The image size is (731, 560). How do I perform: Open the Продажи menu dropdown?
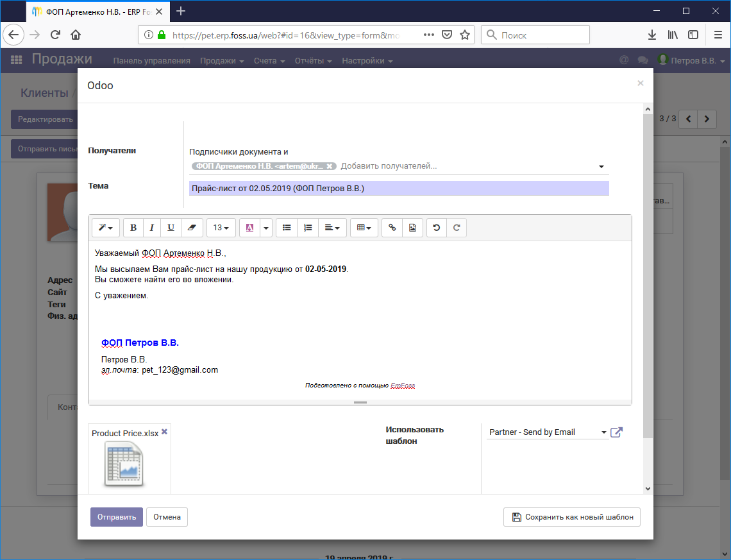coord(222,60)
